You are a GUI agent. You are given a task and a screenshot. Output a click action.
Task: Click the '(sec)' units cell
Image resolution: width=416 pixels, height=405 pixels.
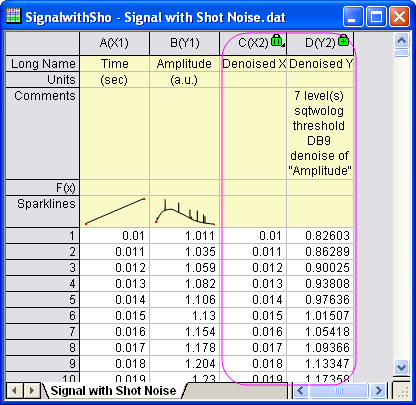pos(115,80)
